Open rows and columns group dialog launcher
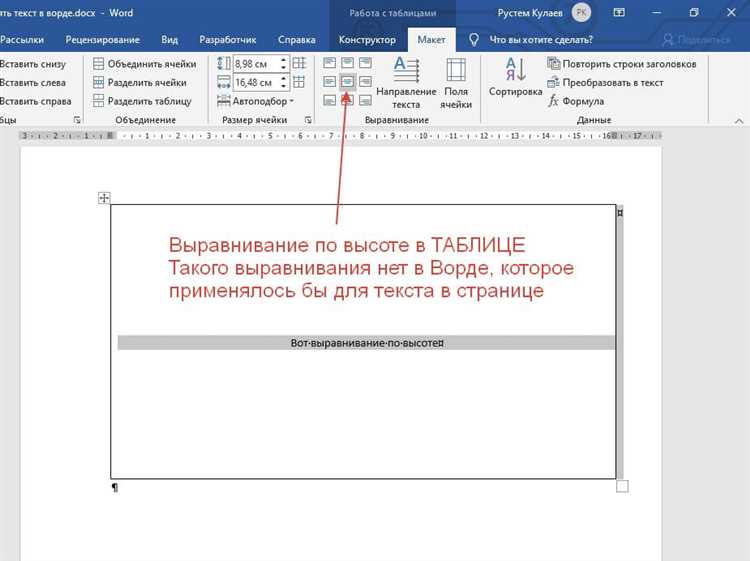This screenshot has width=750, height=561. click(x=77, y=120)
